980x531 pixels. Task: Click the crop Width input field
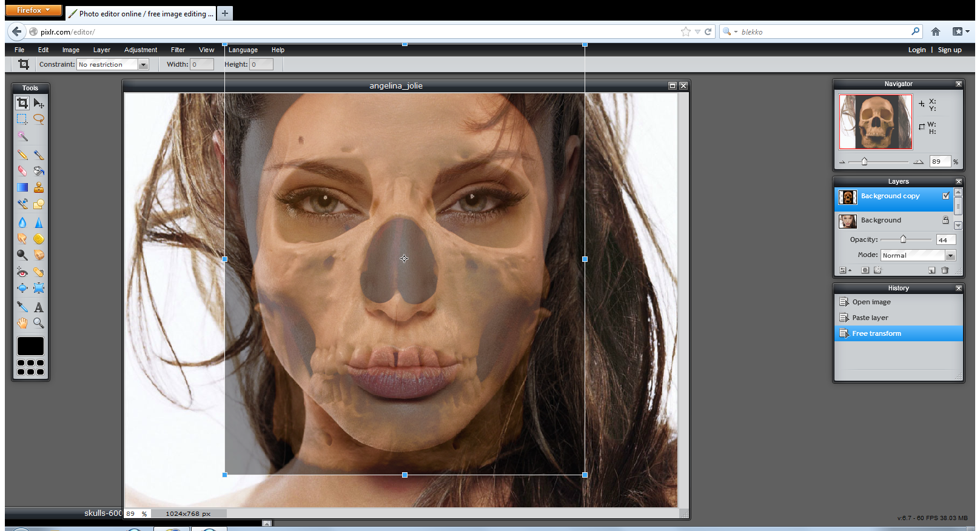[x=202, y=64]
